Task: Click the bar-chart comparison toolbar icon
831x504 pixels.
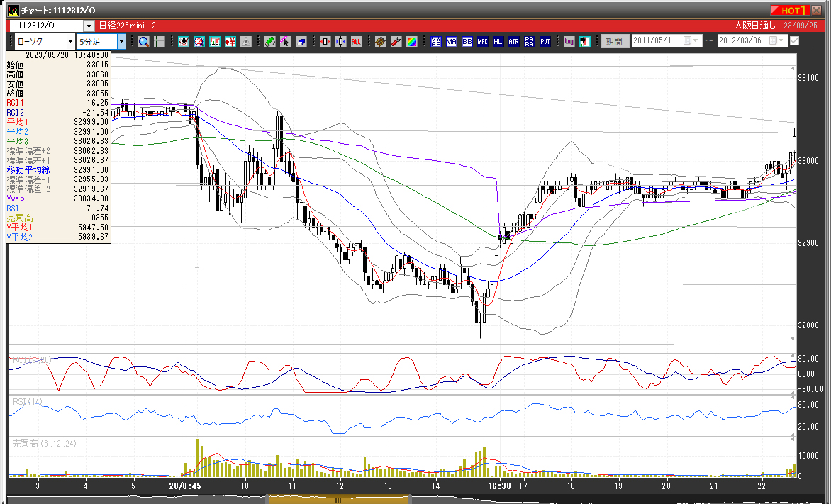Action: (x=215, y=41)
